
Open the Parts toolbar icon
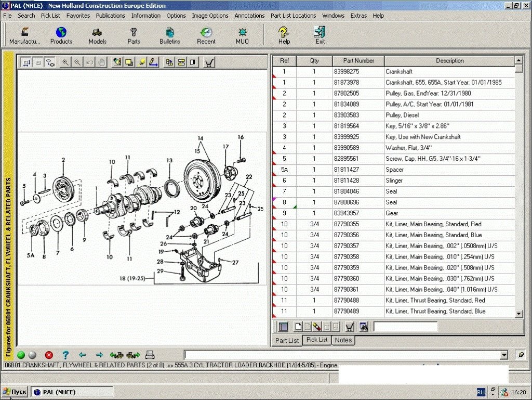(134, 35)
